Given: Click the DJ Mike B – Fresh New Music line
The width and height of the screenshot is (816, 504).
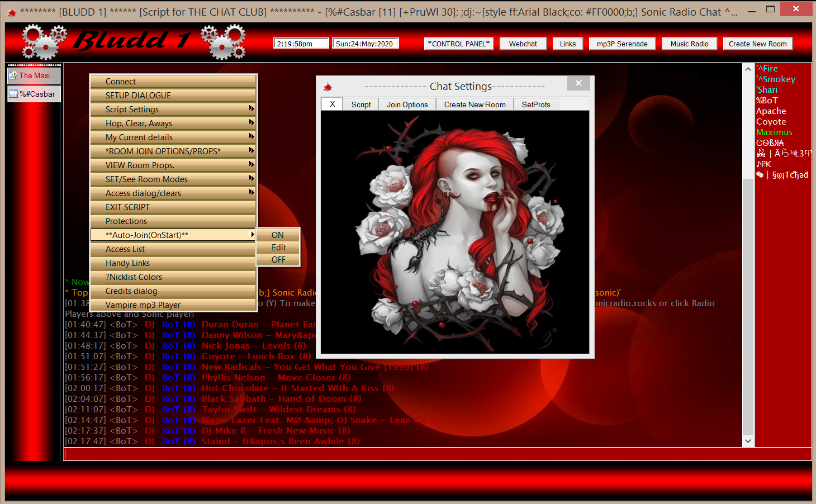Looking at the screenshot, I should coord(207,431).
